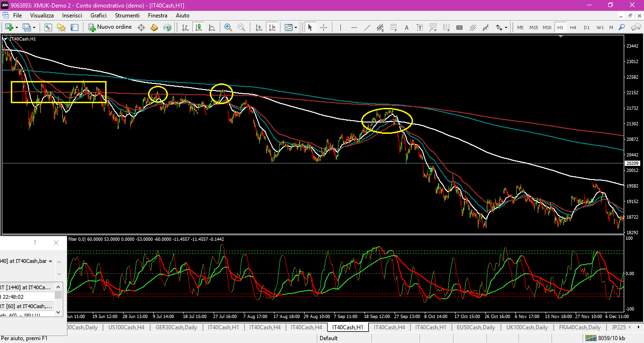Draw parallel channel lines tool

pyautogui.click(x=472, y=27)
